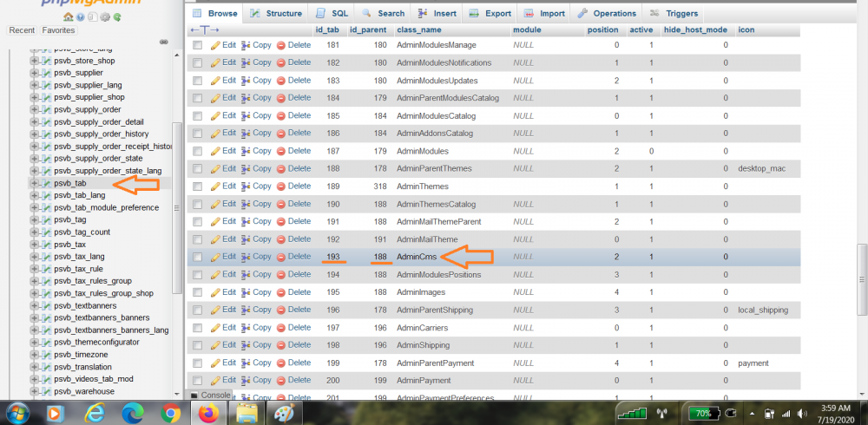Screen dimensions: 868x425
Task: Sort by the id_tab column header
Action: [x=326, y=29]
